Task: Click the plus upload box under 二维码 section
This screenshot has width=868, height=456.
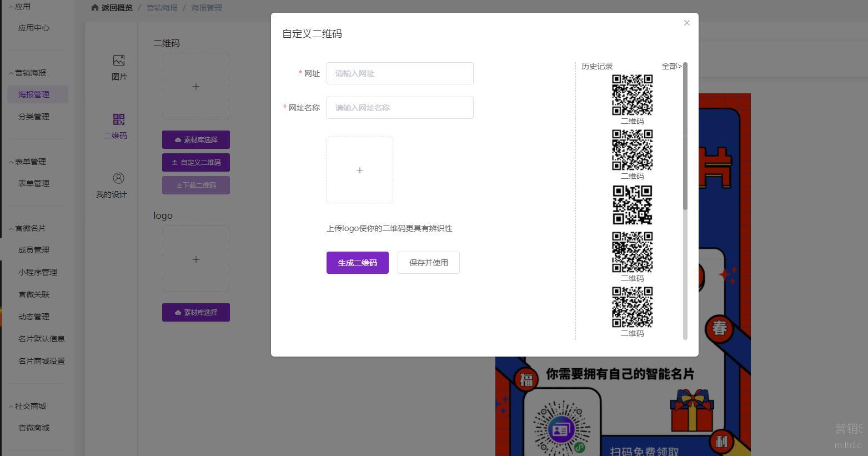Action: [x=196, y=86]
